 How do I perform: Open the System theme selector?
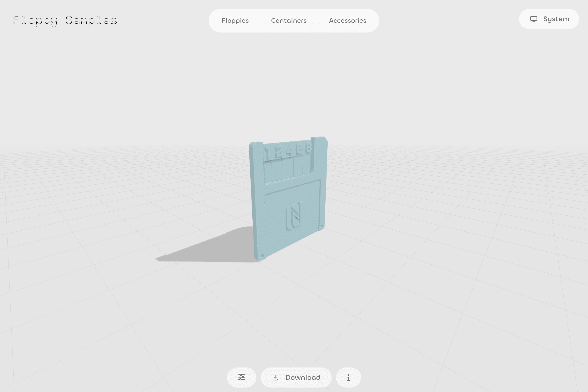549,19
